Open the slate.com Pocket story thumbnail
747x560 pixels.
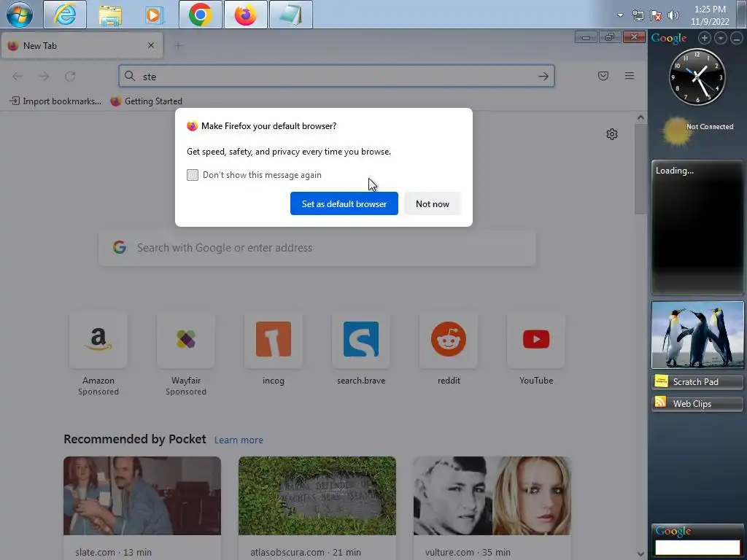(x=142, y=496)
